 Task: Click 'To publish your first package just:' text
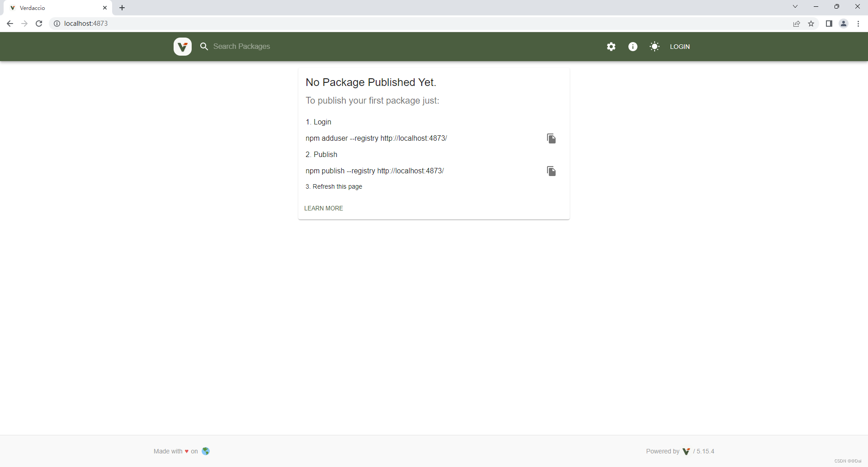tap(373, 100)
